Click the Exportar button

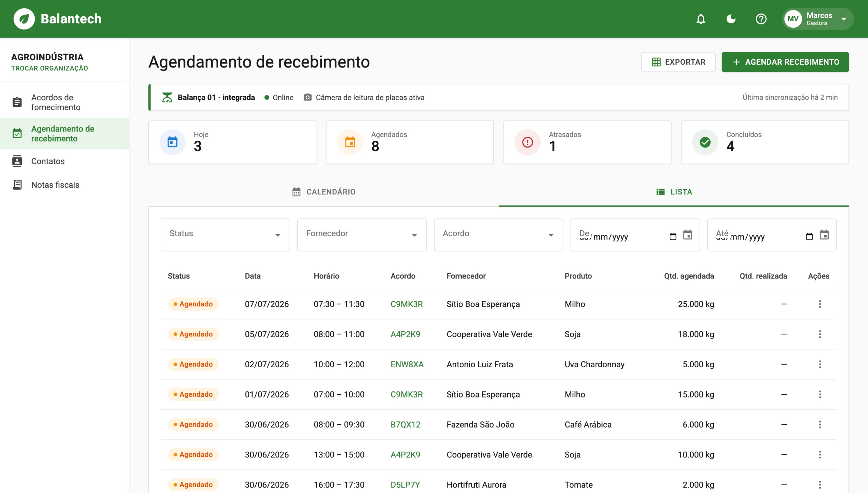coord(678,62)
